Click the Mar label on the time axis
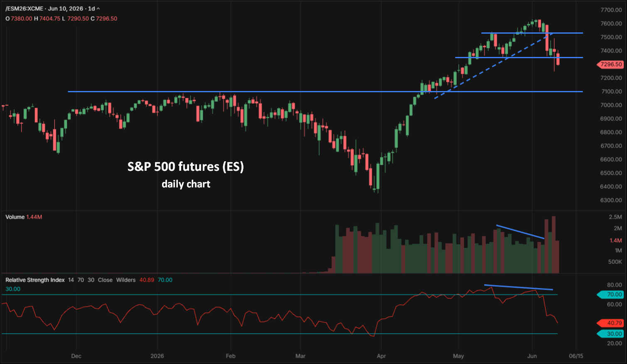 300,356
